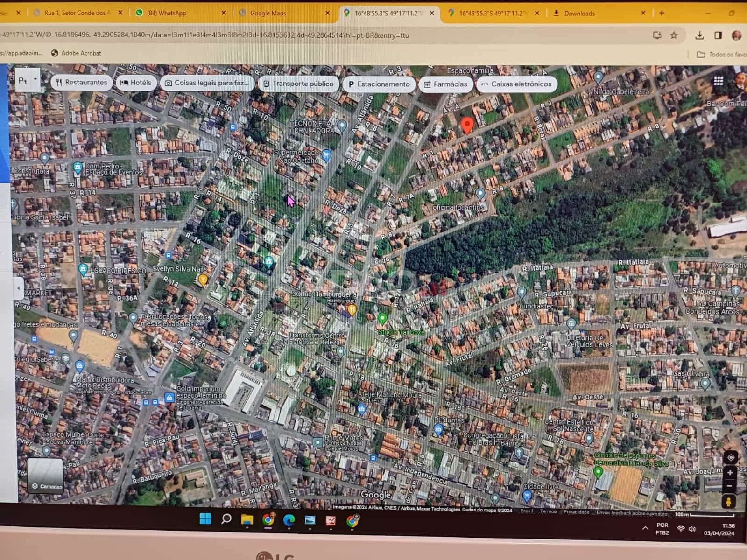Open the browser downloads icon

699,35
